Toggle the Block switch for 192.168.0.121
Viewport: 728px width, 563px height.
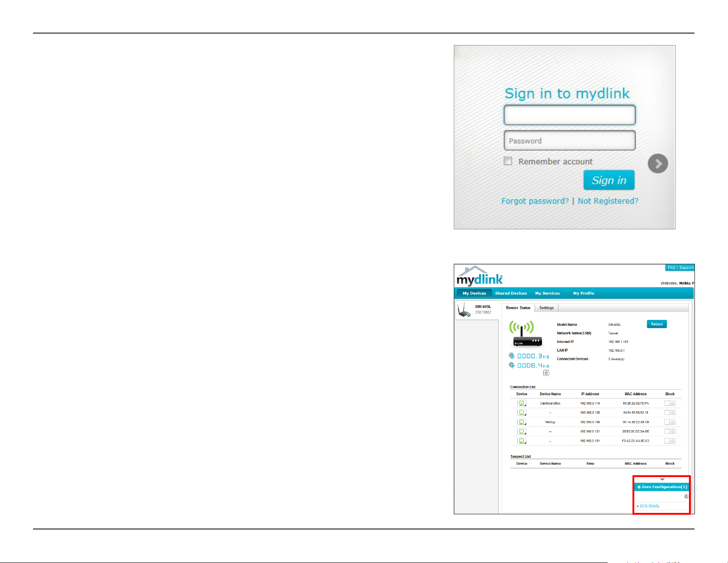(x=670, y=432)
